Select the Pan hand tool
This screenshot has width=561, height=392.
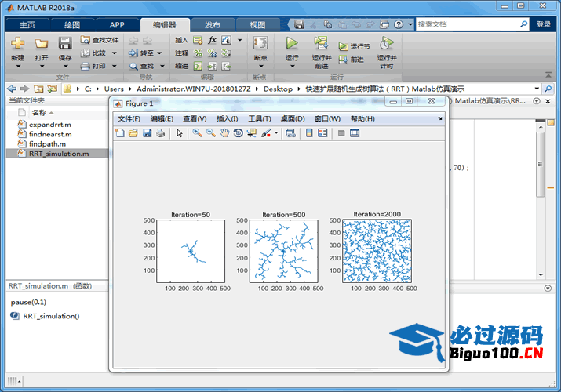(224, 133)
